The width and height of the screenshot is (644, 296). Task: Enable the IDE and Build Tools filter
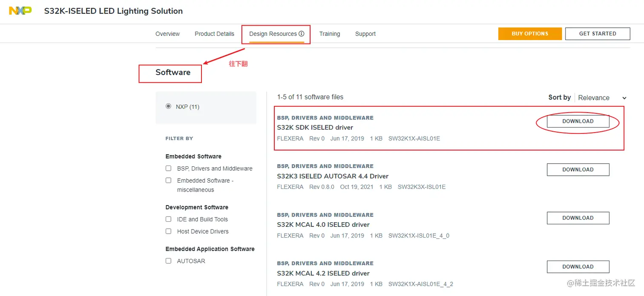[x=168, y=219]
